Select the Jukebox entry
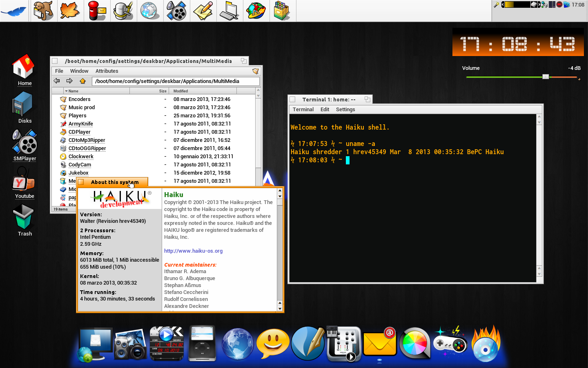 78,173
